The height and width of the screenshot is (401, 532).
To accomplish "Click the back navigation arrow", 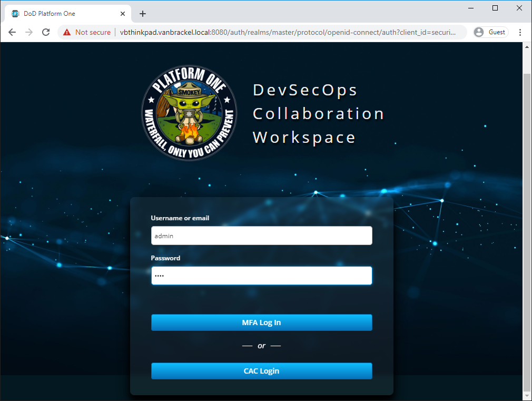I will click(x=12, y=32).
